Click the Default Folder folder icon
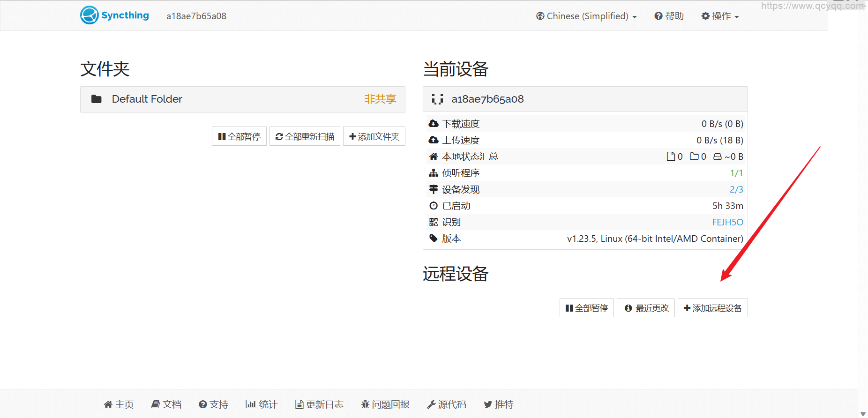The image size is (868, 418). (97, 99)
